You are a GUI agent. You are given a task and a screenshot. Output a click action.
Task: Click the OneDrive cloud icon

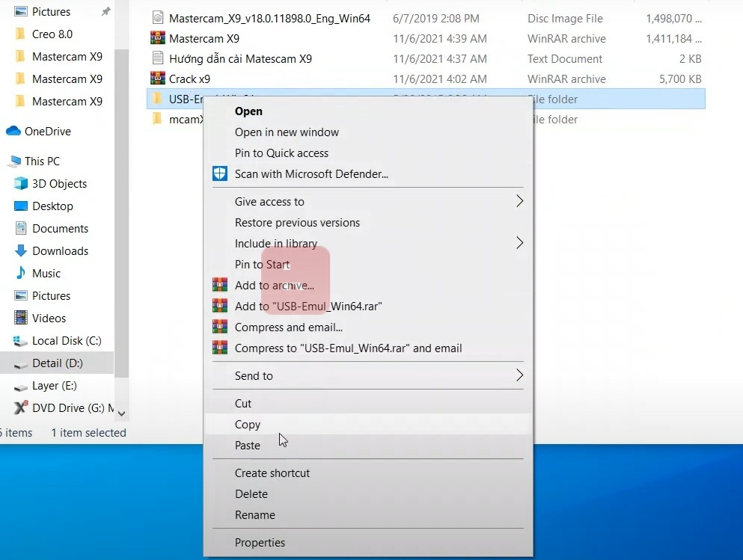click(x=13, y=131)
